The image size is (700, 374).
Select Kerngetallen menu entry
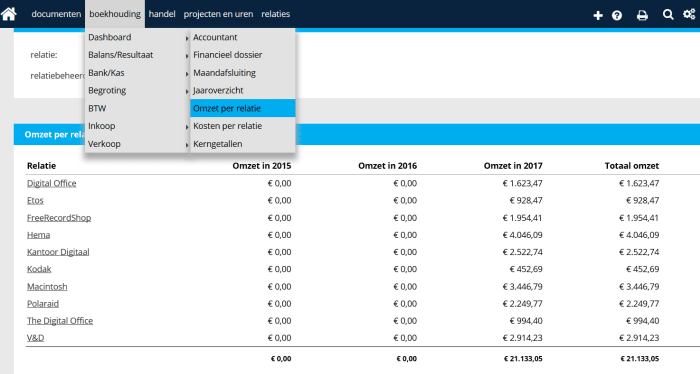tap(243, 144)
